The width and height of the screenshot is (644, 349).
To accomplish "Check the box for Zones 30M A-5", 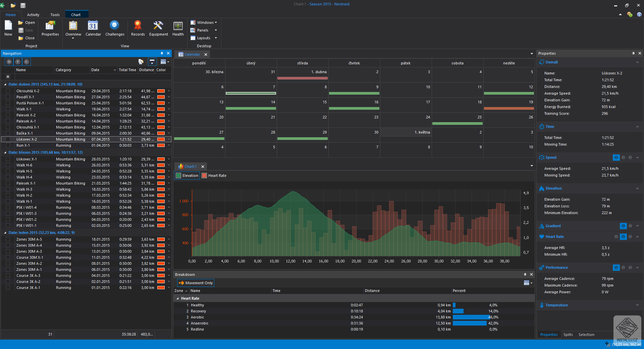I will point(8,239).
